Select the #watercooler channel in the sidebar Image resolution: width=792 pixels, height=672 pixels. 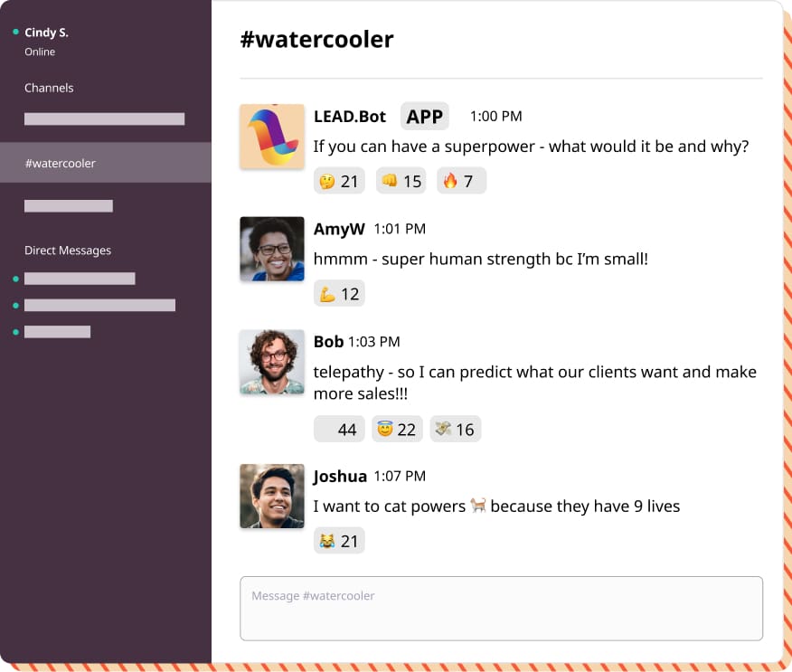coord(61,164)
